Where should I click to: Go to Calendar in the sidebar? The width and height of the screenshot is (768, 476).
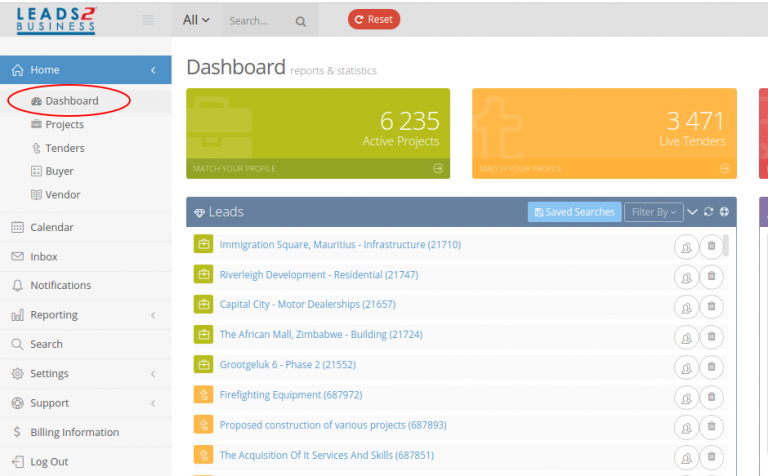(51, 227)
